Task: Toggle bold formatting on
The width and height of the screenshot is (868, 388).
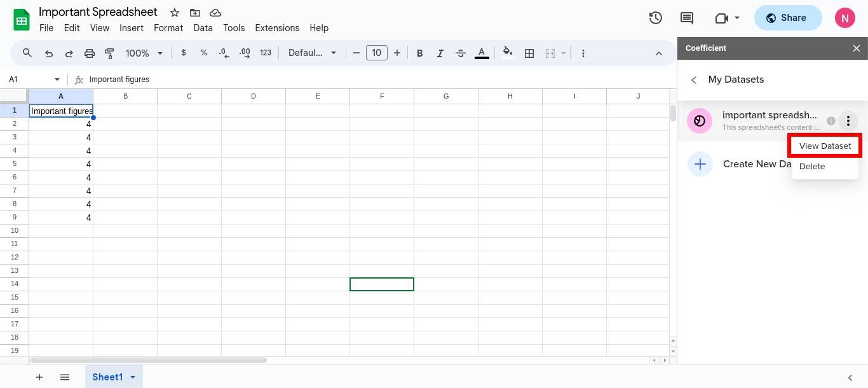Action: [419, 53]
